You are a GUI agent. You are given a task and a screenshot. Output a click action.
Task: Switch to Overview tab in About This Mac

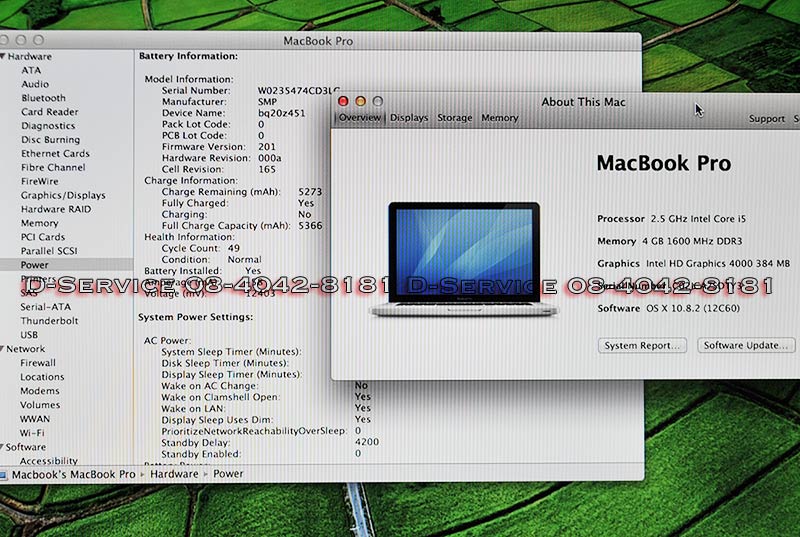click(360, 118)
